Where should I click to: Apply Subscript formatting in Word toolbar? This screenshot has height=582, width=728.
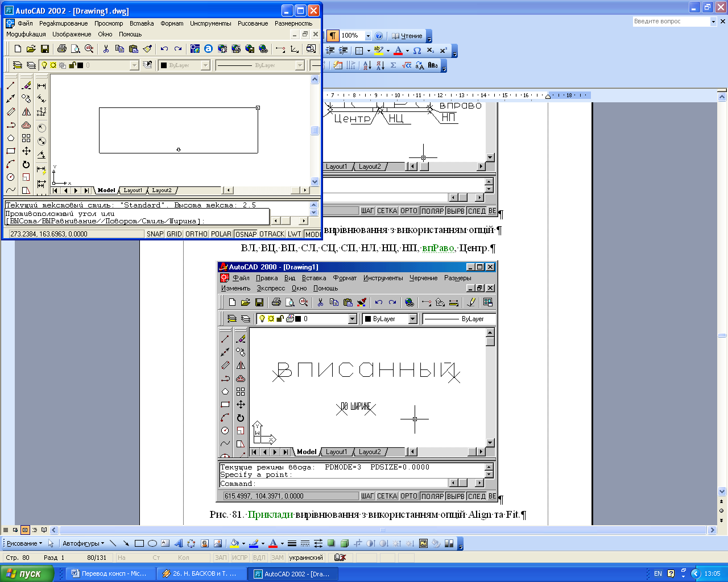431,51
